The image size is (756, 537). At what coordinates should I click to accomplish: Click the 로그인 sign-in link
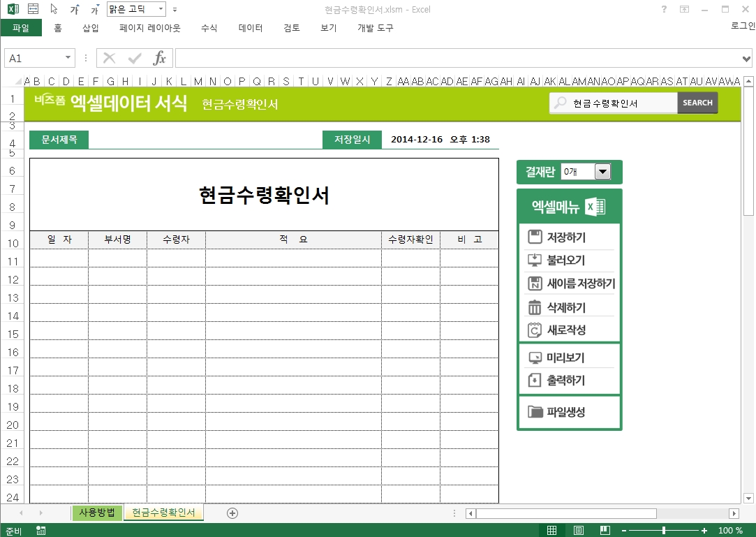pos(743,26)
